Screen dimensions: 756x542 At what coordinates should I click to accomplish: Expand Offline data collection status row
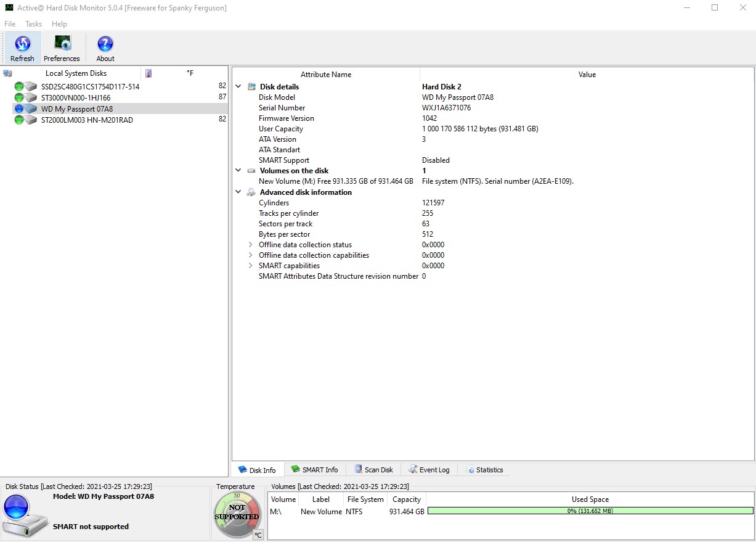pos(251,245)
